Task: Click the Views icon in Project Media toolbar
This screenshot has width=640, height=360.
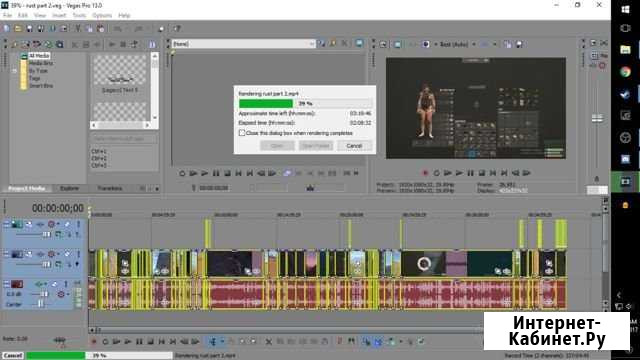Action: click(152, 44)
